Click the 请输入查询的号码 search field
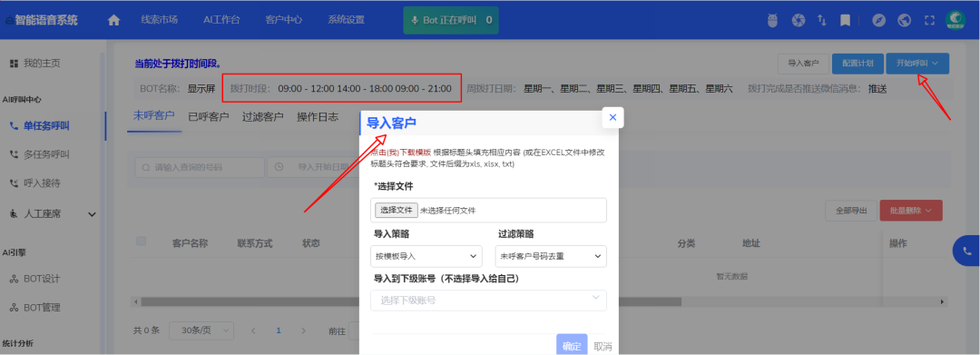980x355 pixels. tap(200, 167)
